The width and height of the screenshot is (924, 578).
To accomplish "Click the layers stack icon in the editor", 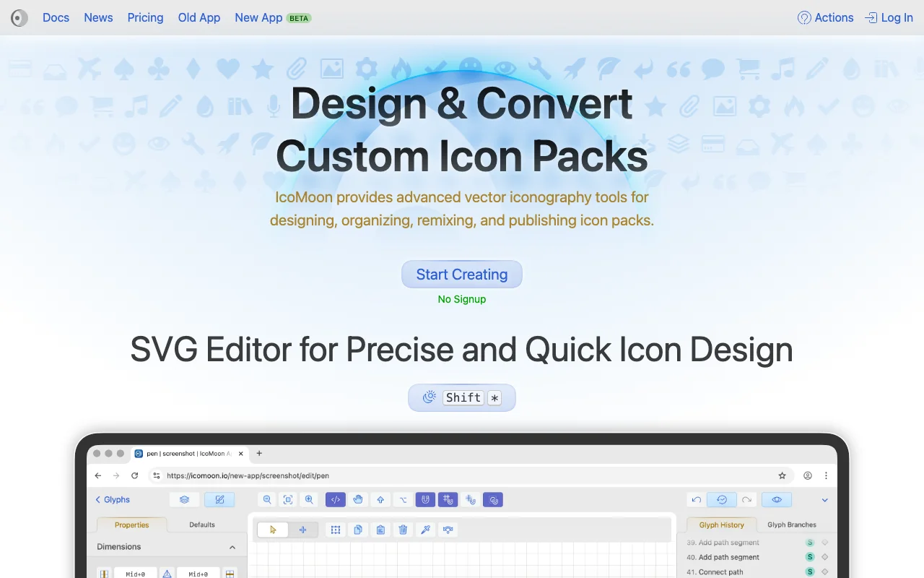I will coord(184,499).
